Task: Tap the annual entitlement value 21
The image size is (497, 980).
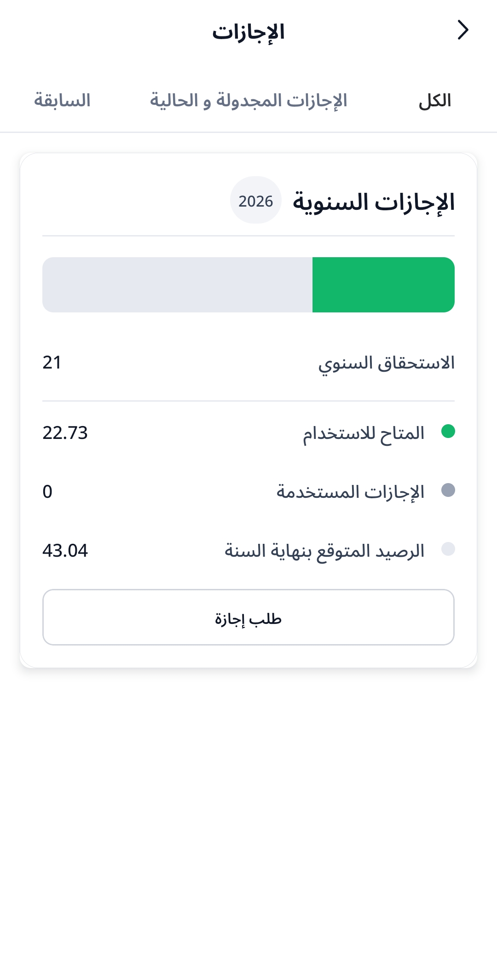Action: 52,363
